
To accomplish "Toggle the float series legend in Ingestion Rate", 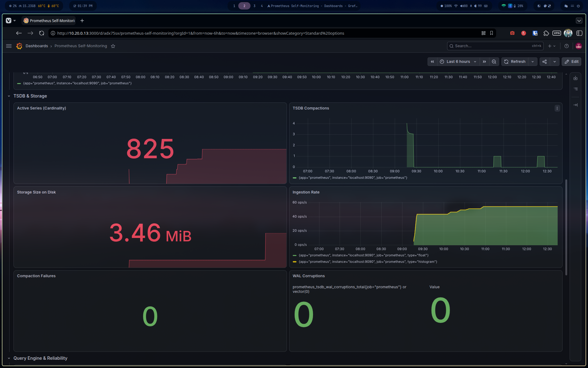I will pyautogui.click(x=364, y=255).
